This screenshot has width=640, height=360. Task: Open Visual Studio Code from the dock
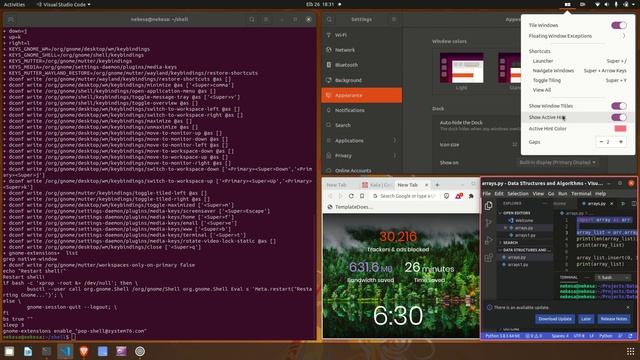pyautogui.click(x=65, y=351)
